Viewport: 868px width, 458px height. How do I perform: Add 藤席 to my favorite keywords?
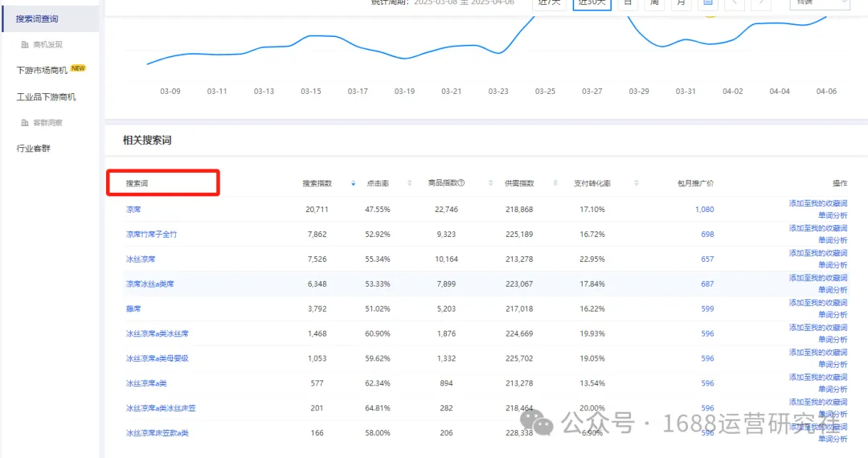(x=818, y=303)
